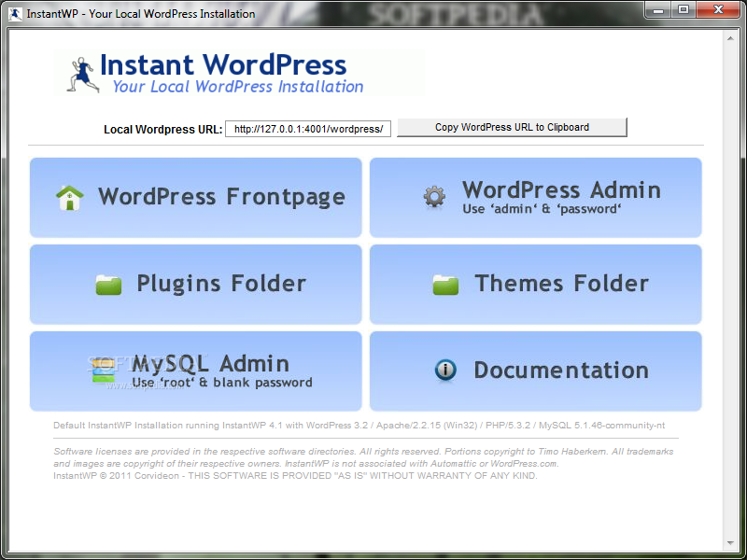Click the scrollbar up arrow
This screenshot has width=747, height=560.
[x=730, y=38]
